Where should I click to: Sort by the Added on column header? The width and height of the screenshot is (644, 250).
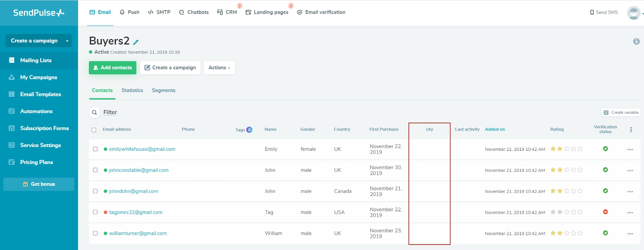pos(495,129)
